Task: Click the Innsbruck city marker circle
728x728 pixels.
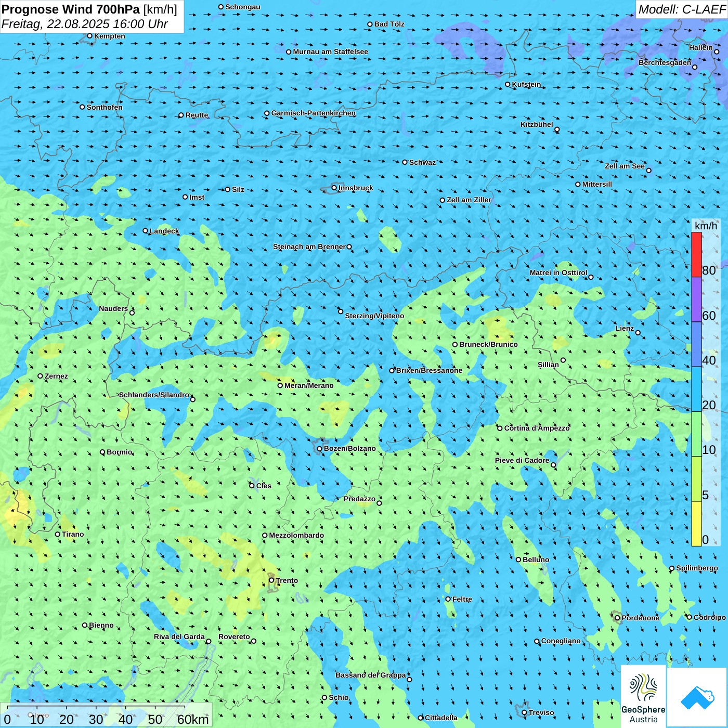Action: click(334, 188)
